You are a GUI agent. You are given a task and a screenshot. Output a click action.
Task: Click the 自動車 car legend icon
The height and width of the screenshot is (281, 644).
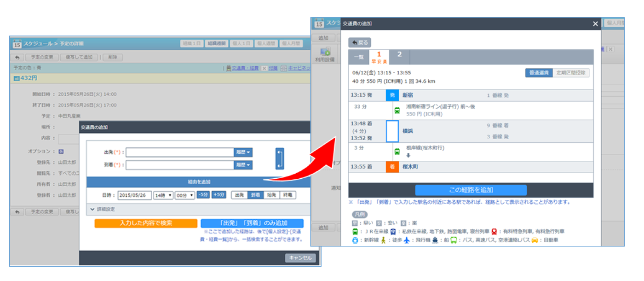pos(535,240)
